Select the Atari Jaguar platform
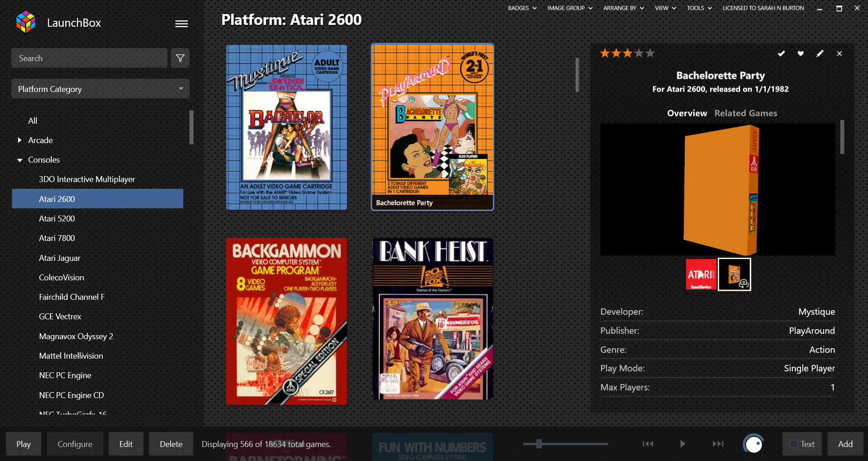The height and width of the screenshot is (461, 868). click(60, 258)
